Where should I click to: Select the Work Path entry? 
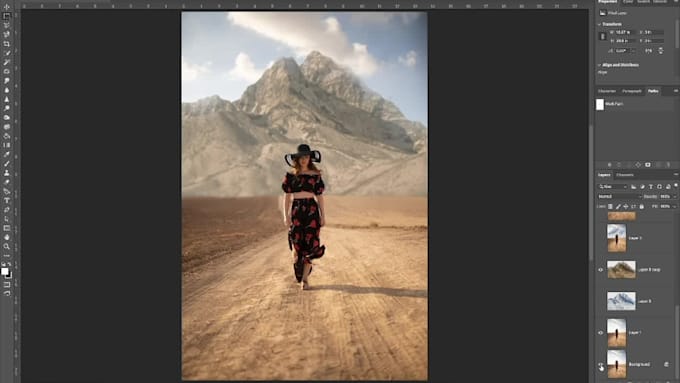point(635,104)
